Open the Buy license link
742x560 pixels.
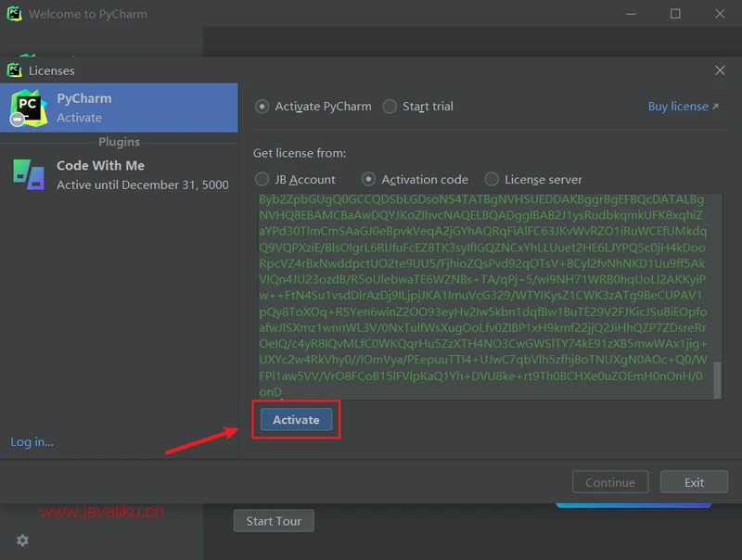coord(683,107)
